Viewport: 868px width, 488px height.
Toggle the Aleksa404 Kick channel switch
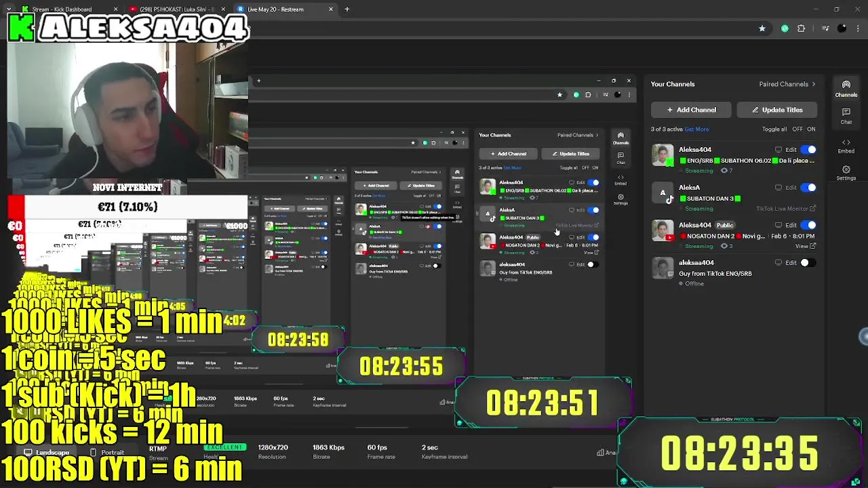808,150
